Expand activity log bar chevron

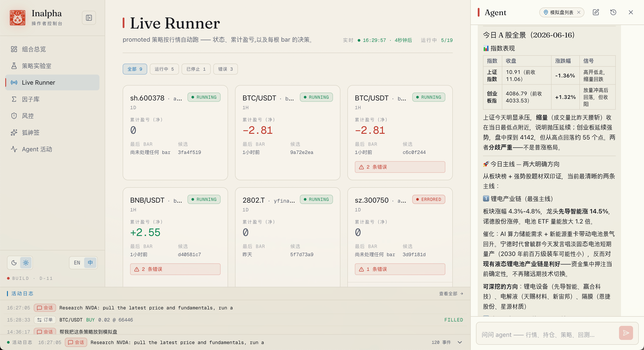click(460, 342)
